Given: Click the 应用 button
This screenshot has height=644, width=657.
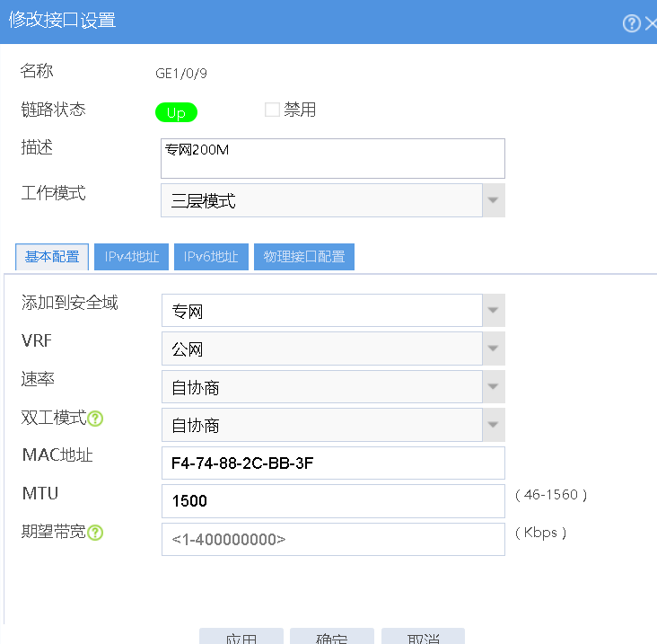Looking at the screenshot, I should coord(241,637).
